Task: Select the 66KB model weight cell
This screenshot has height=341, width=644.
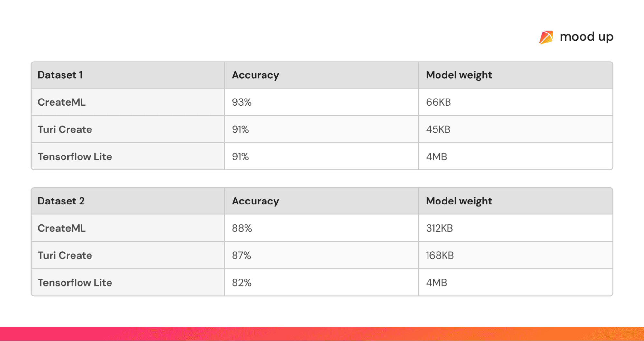Action: tap(438, 102)
